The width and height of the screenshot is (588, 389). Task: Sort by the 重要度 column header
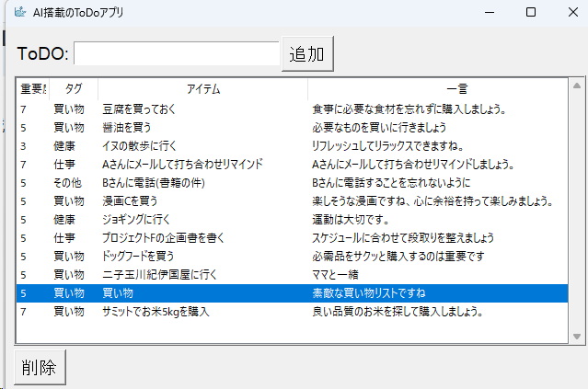pos(33,89)
